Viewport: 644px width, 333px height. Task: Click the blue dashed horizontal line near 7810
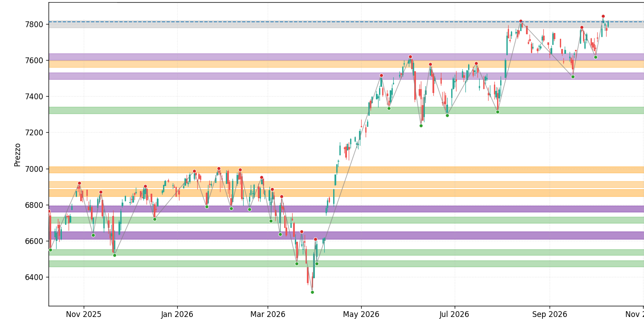click(346, 21)
